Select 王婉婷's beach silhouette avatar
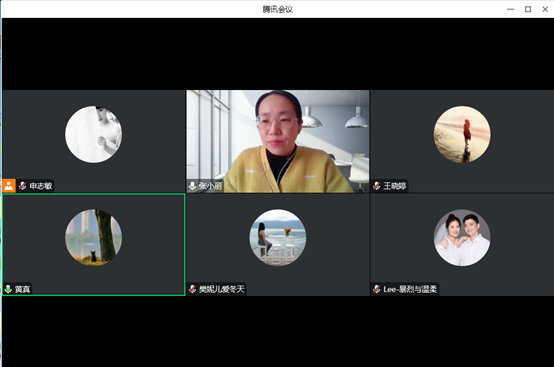Image resolution: width=554 pixels, height=367 pixels. click(462, 134)
